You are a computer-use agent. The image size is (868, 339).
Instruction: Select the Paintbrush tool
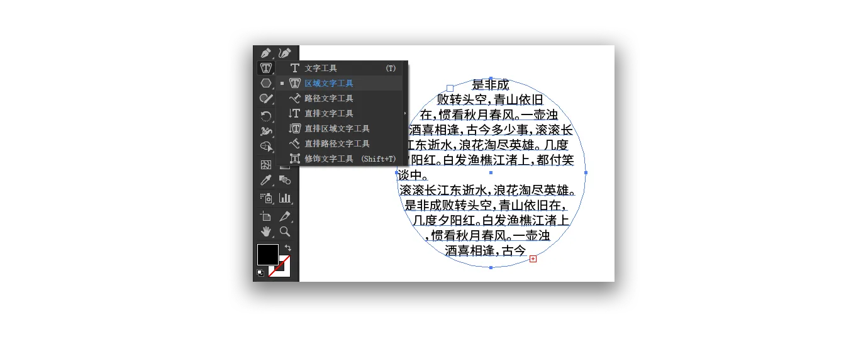[266, 99]
